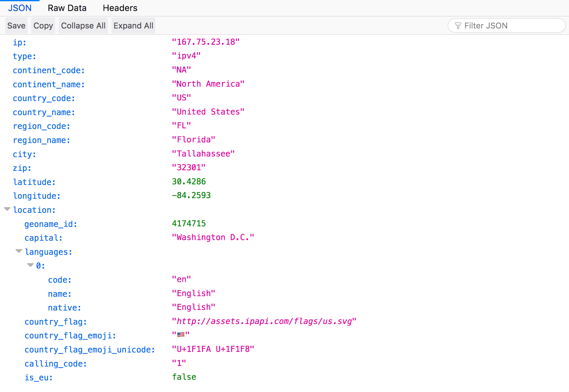Select the capital Washington D.C. value
Image resolution: width=569 pixels, height=392 pixels.
[213, 237]
